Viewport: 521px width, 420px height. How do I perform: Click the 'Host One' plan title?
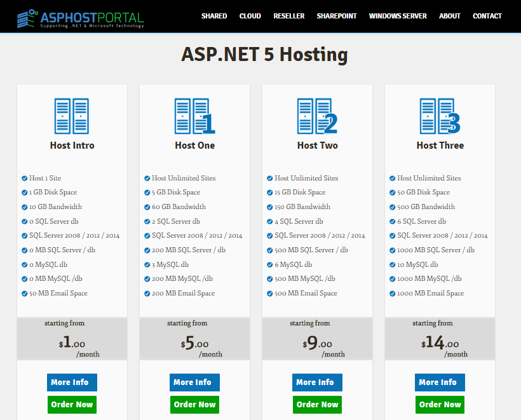(x=194, y=146)
